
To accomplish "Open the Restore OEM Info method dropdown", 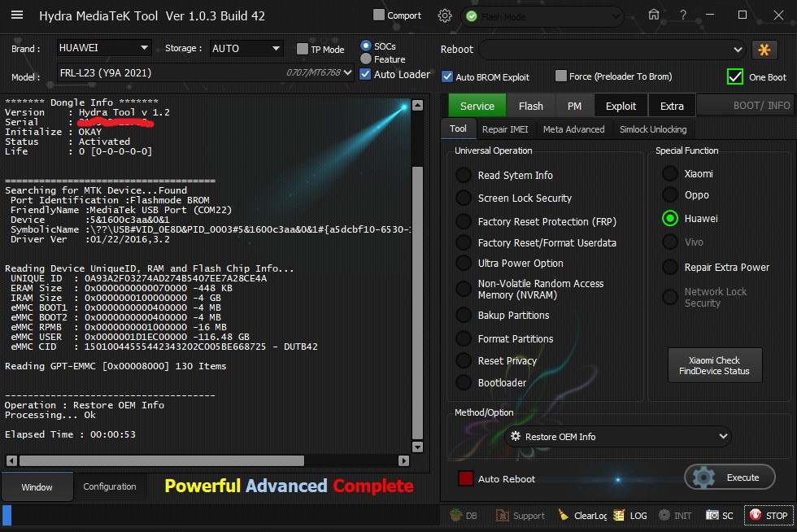I will click(617, 437).
